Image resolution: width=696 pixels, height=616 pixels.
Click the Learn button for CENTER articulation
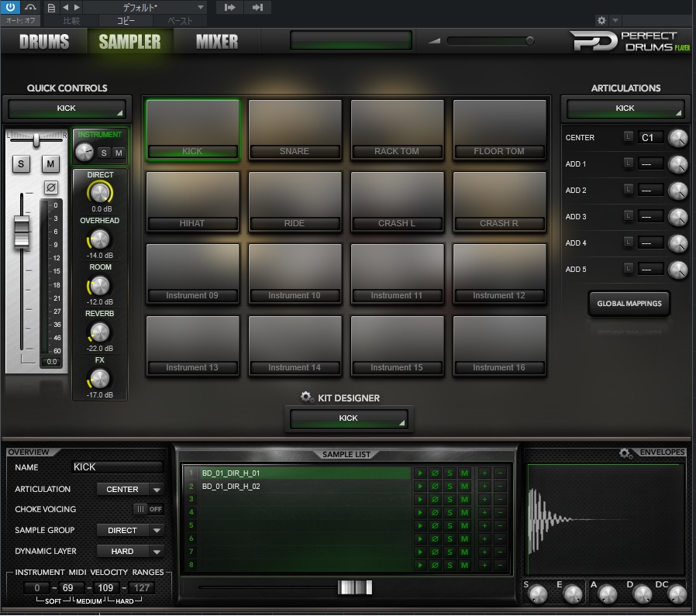[629, 138]
